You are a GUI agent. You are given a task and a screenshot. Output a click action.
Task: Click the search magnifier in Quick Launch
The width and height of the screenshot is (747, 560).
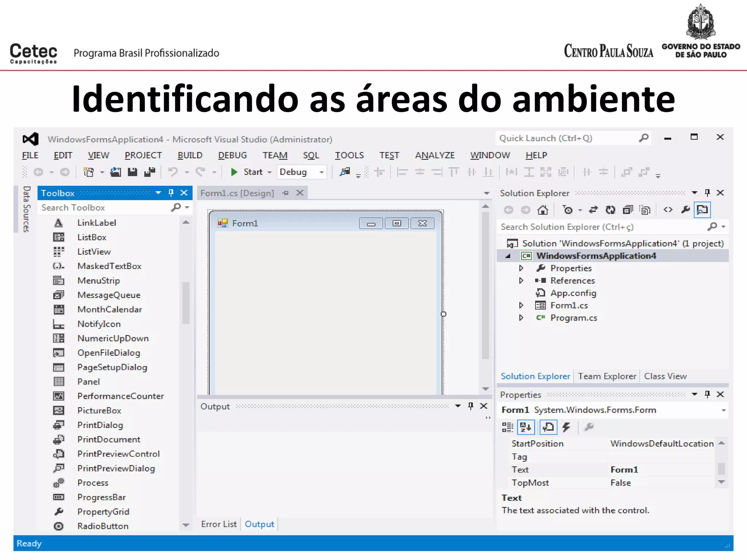tap(644, 138)
